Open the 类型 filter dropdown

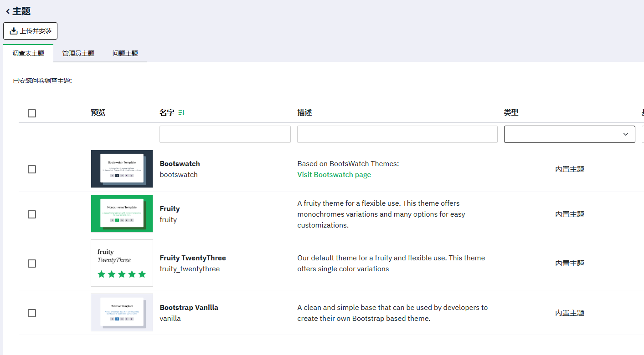(x=569, y=134)
